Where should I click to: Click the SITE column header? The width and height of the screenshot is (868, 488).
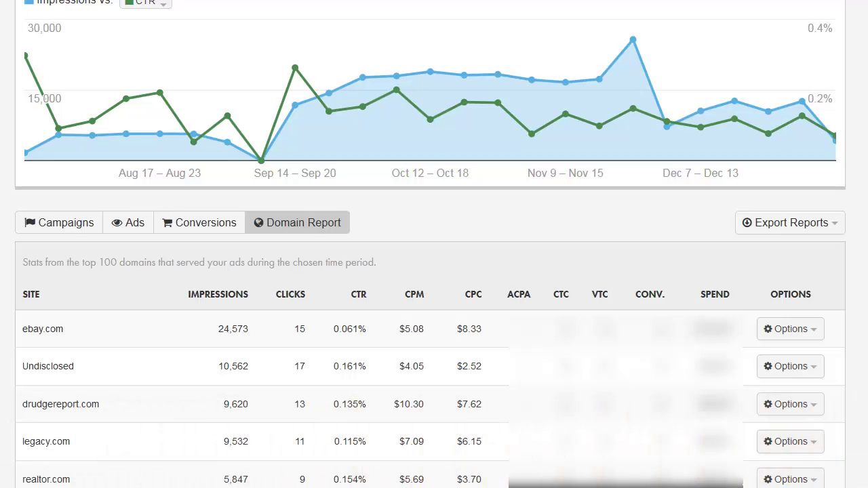(x=31, y=294)
